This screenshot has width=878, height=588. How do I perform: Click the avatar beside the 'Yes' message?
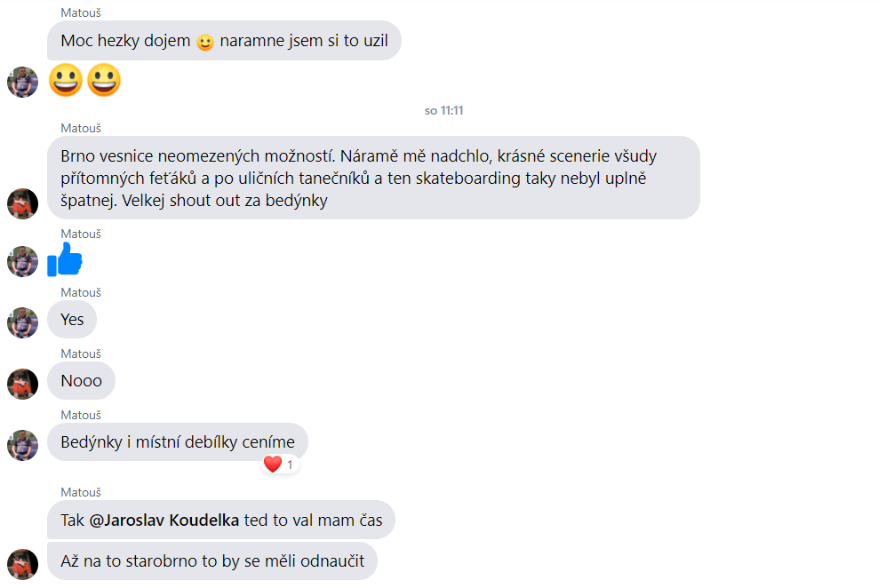click(x=22, y=322)
